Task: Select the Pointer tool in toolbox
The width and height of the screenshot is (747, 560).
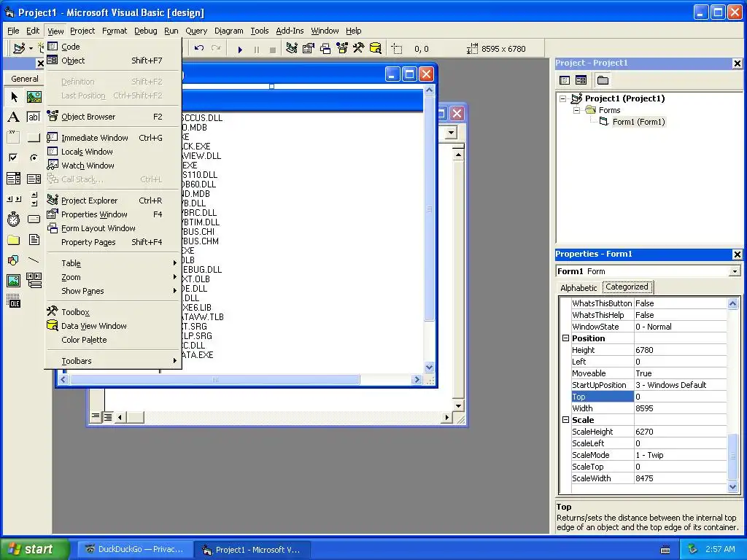Action: click(x=14, y=97)
